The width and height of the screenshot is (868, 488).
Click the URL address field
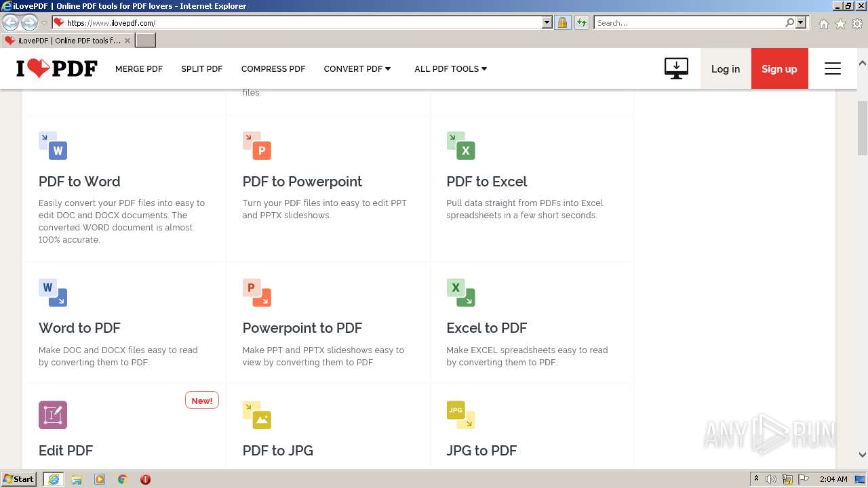coord(303,23)
